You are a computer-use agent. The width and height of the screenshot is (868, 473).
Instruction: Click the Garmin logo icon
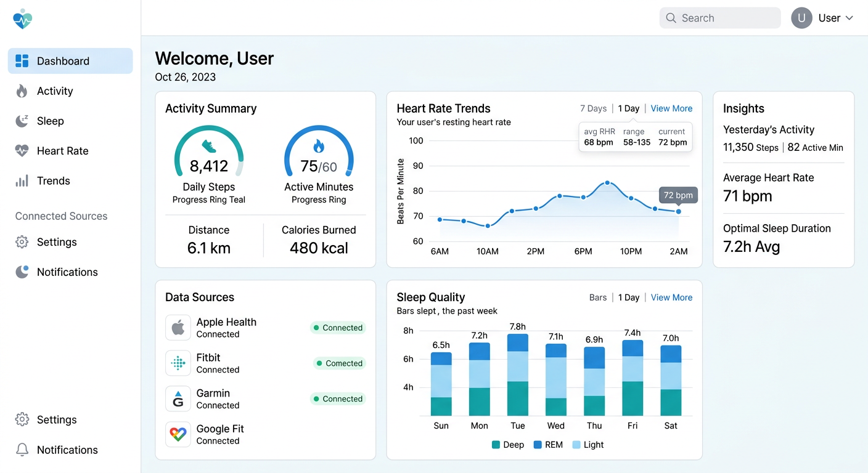tap(178, 399)
